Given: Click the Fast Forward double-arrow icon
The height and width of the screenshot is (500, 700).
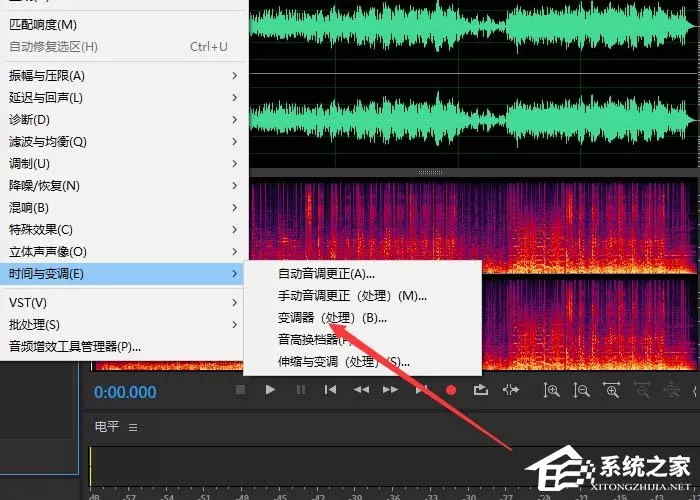Looking at the screenshot, I should coord(391,390).
